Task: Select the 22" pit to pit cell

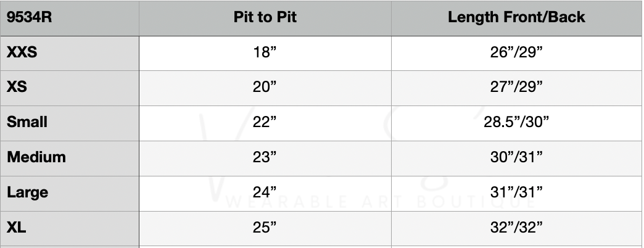Action: (x=265, y=122)
